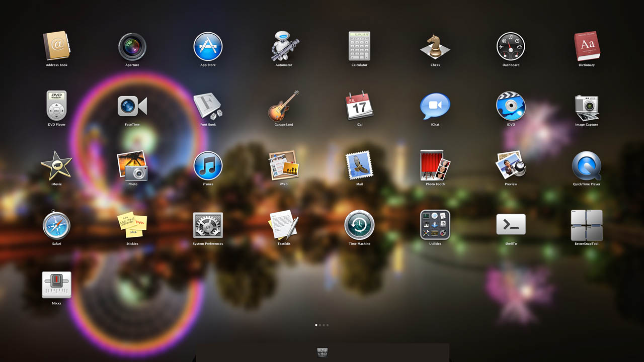
Task: Launch the ShellTo app
Action: (511, 224)
